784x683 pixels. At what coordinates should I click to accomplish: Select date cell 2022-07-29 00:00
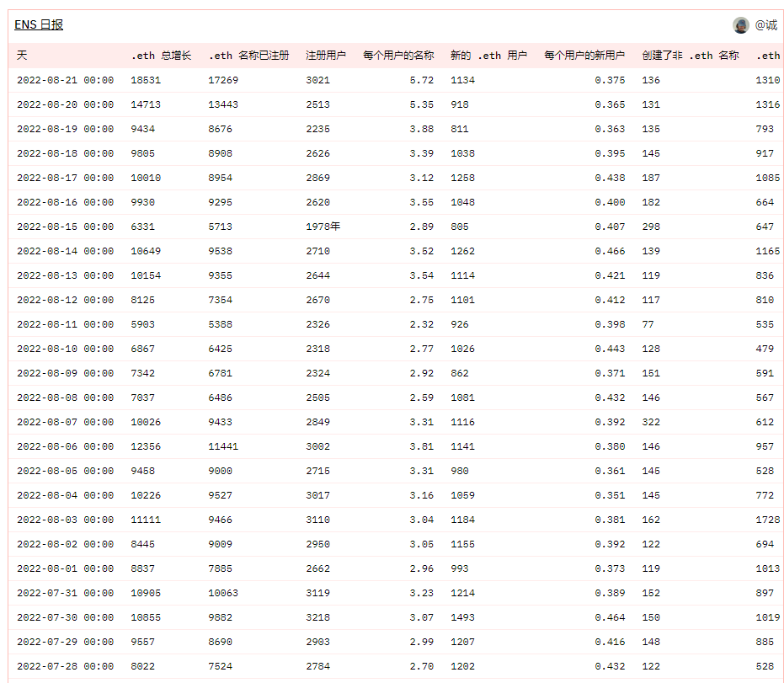click(66, 642)
